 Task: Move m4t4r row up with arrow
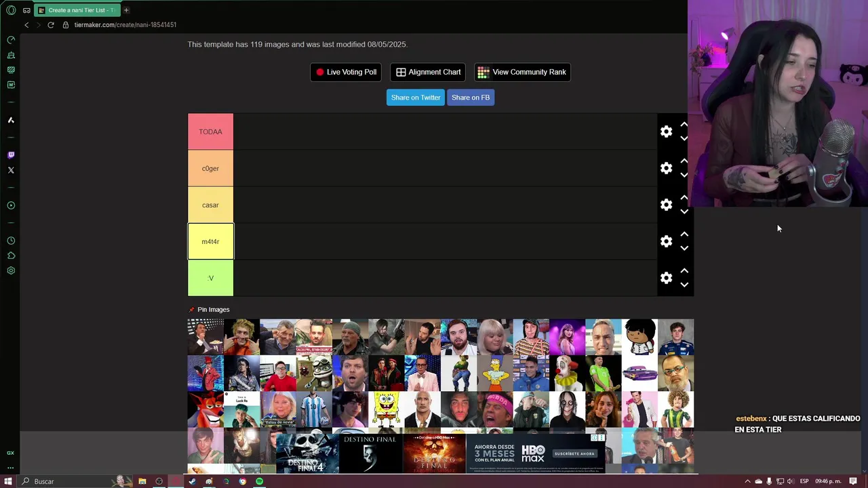click(684, 235)
